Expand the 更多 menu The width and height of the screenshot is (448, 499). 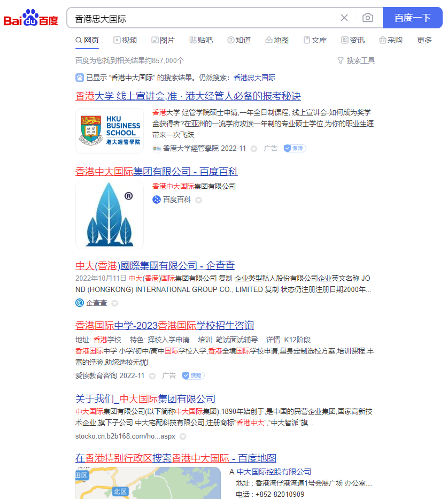tap(424, 40)
